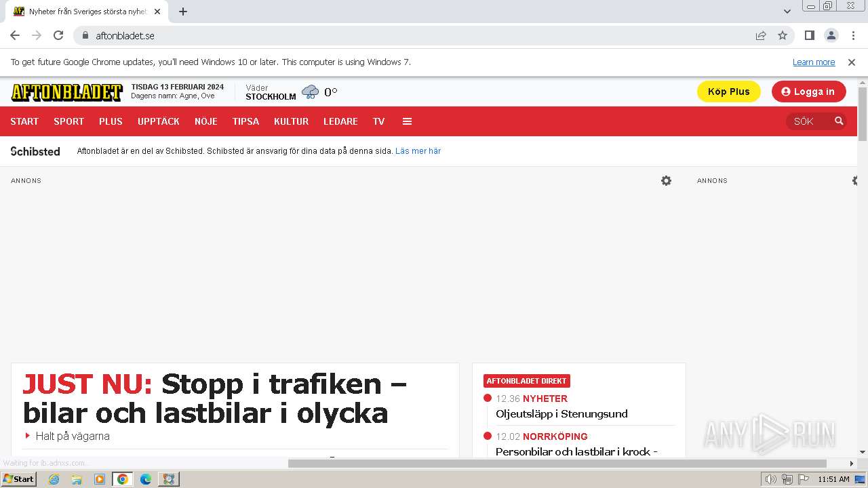Click the forward navigation arrow
The height and width of the screenshot is (488, 868).
point(37,35)
